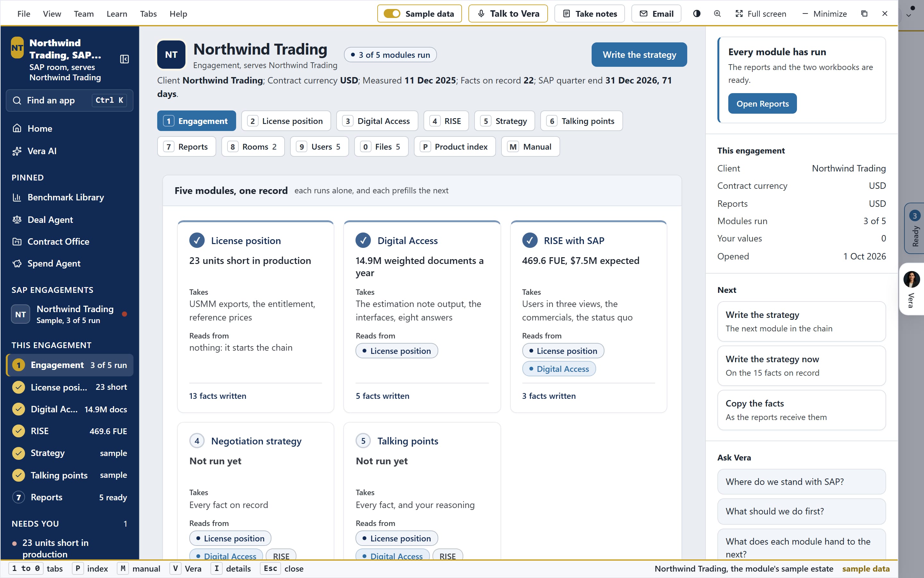The image size is (924, 578).
Task: Open the Learn menu
Action: (x=117, y=14)
